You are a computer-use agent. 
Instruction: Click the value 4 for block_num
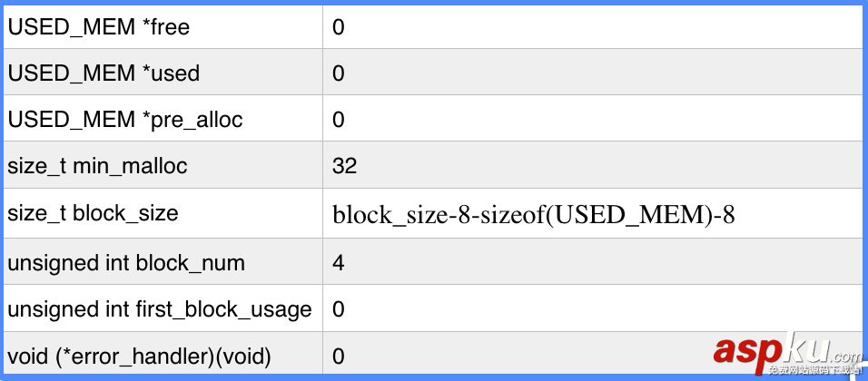pos(339,264)
